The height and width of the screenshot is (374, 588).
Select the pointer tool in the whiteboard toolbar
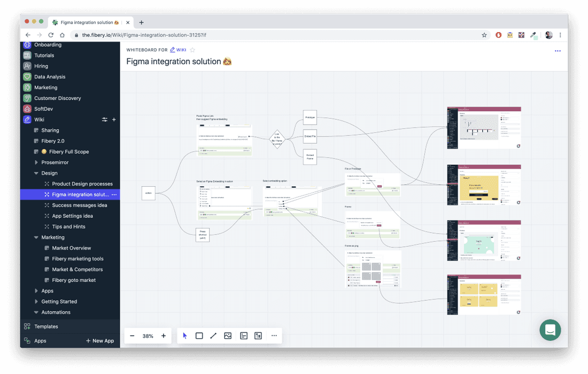(184, 335)
